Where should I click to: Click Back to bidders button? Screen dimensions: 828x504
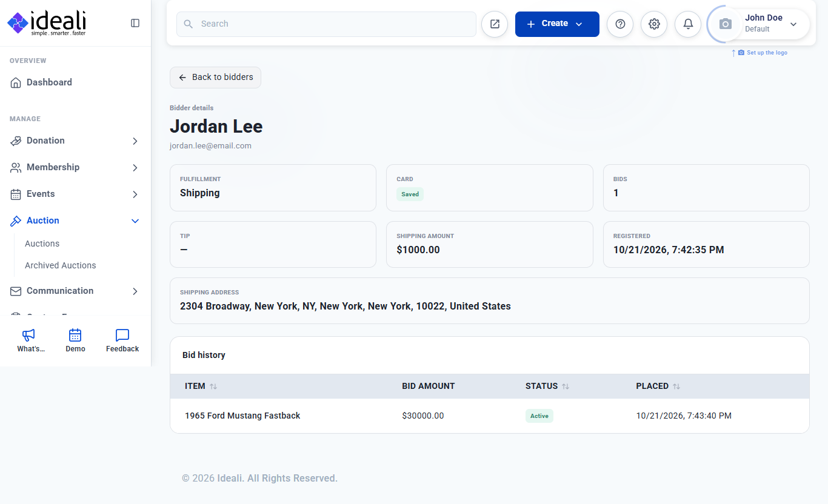(x=215, y=78)
